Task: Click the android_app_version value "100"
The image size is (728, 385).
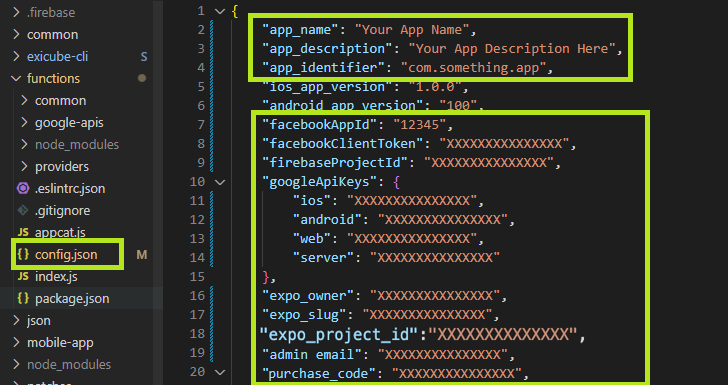Action: coord(458,105)
